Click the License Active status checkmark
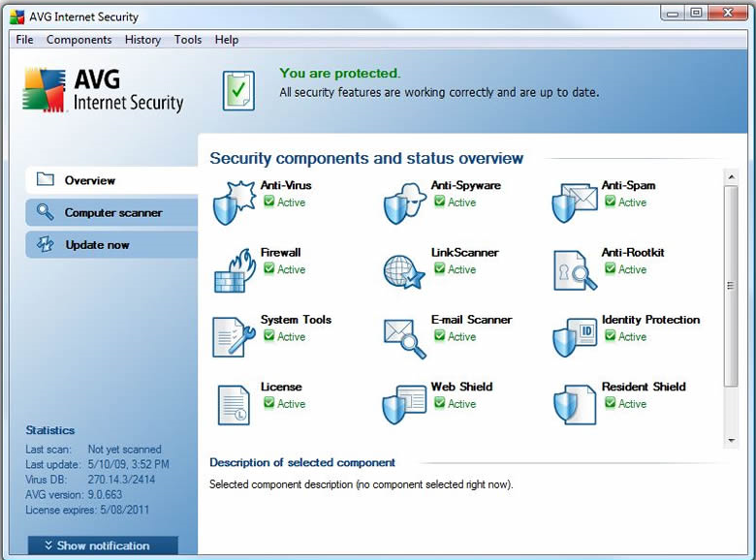Image resolution: width=756 pixels, height=560 pixels. point(269,403)
